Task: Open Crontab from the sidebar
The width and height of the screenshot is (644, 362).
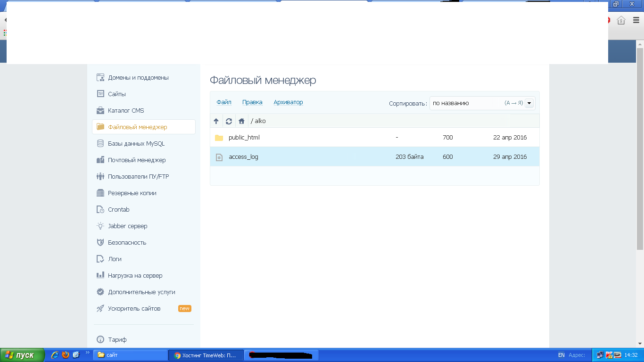Action: [118, 210]
